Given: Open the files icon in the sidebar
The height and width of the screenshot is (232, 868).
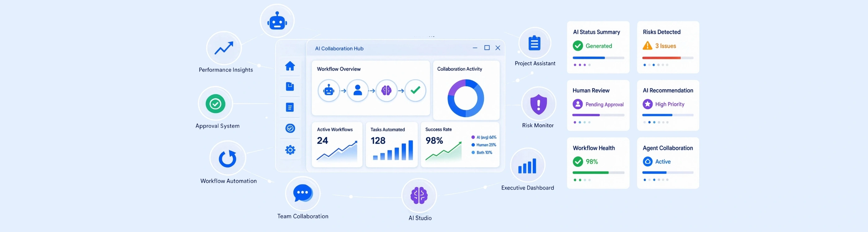Looking at the screenshot, I should (x=290, y=86).
